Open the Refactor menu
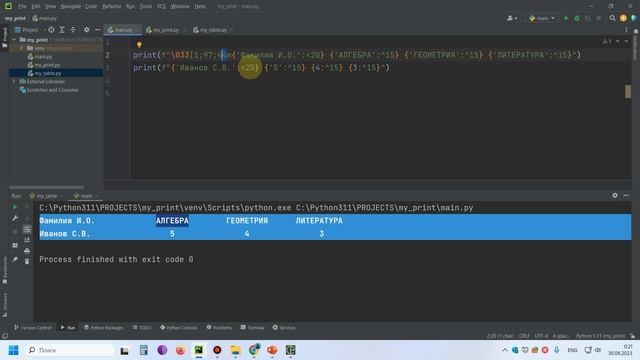 tap(111, 6)
